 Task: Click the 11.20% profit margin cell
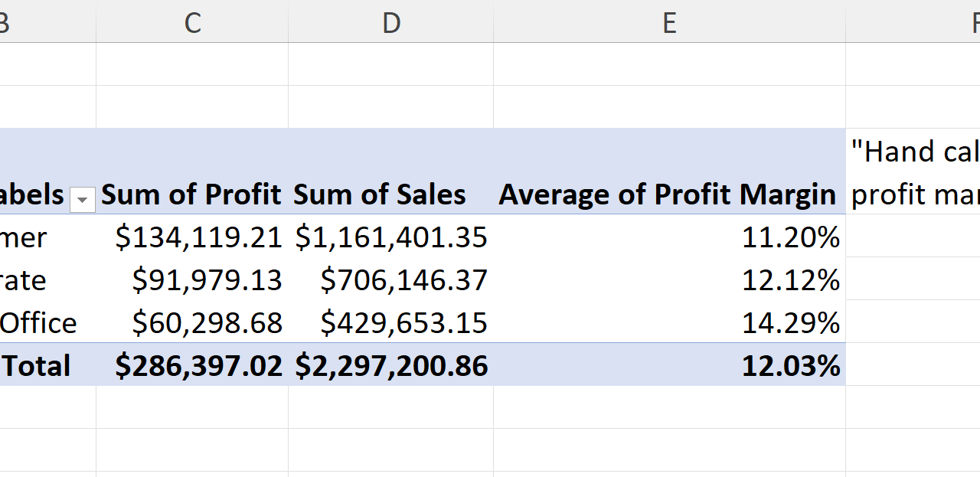click(x=790, y=238)
